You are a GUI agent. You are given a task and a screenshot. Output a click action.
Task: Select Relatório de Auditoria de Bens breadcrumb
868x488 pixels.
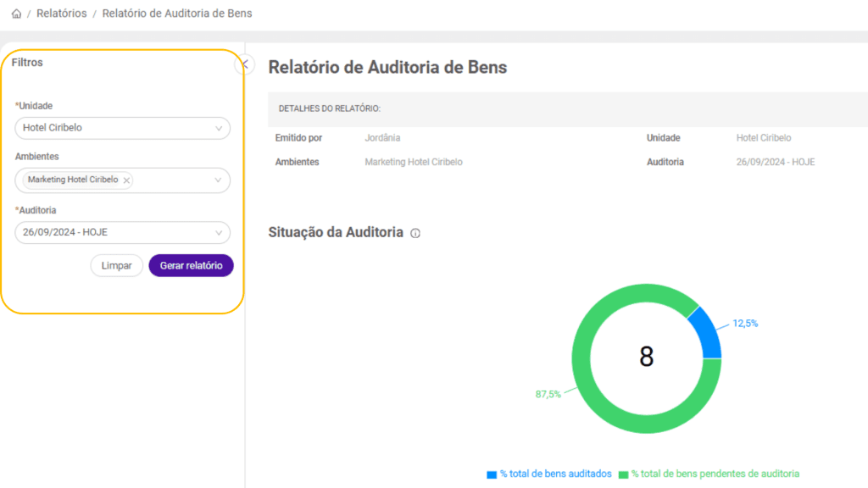click(176, 14)
